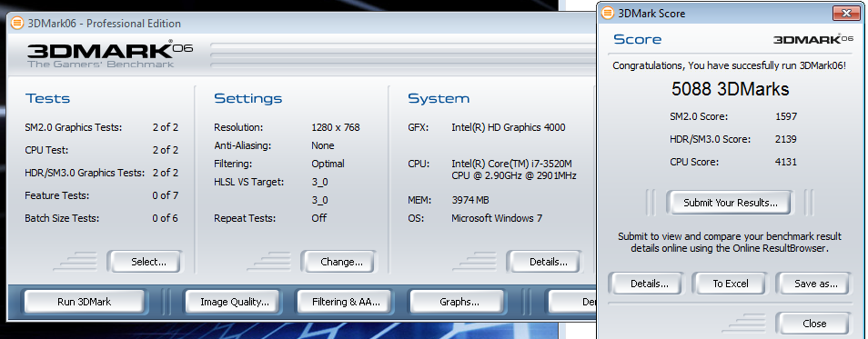The height and width of the screenshot is (339, 868).
Task: Click the 5088 3DMarks score text
Action: 731,89
